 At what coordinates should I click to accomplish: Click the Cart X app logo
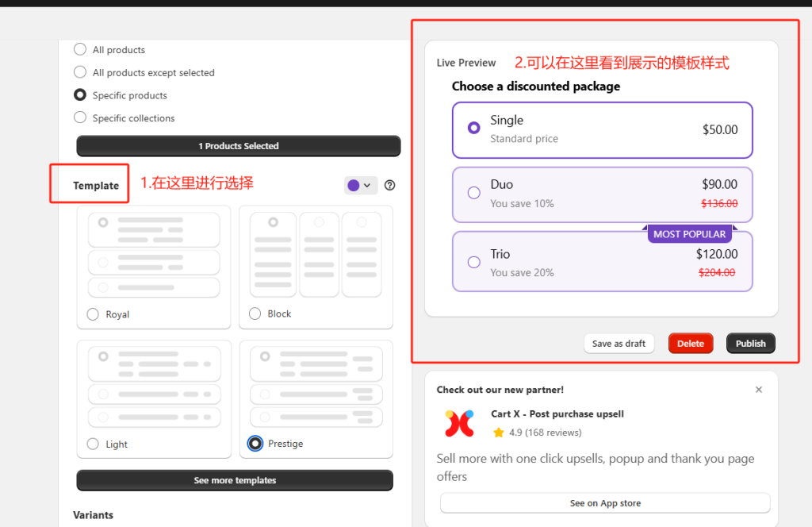click(x=459, y=421)
